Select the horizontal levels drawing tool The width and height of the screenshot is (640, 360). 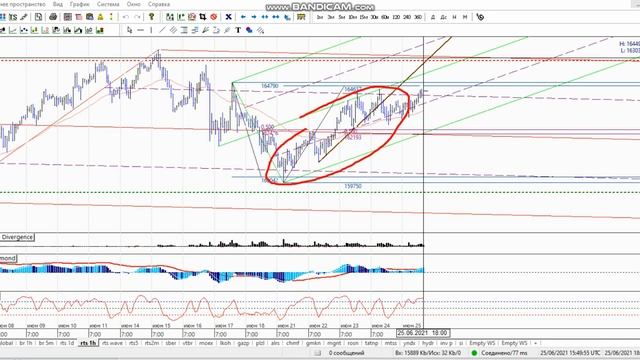(x=184, y=30)
